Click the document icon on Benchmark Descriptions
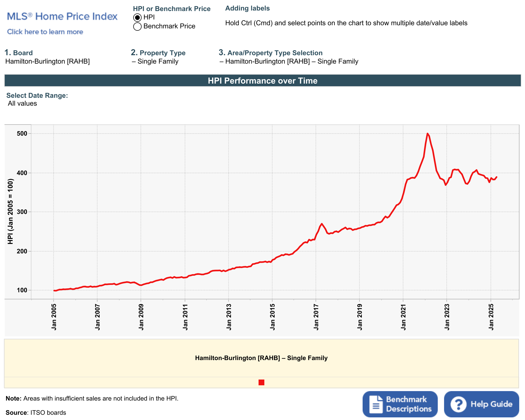Image resolution: width=525 pixels, height=420 pixels. pos(376,404)
